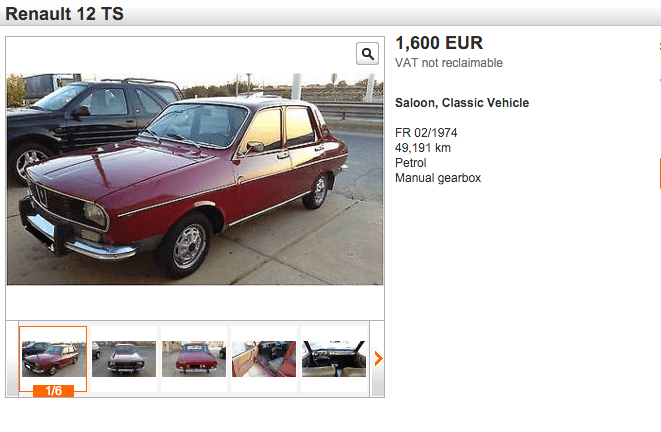Click the left gray previous-thumbnails strip

pyautogui.click(x=12, y=359)
